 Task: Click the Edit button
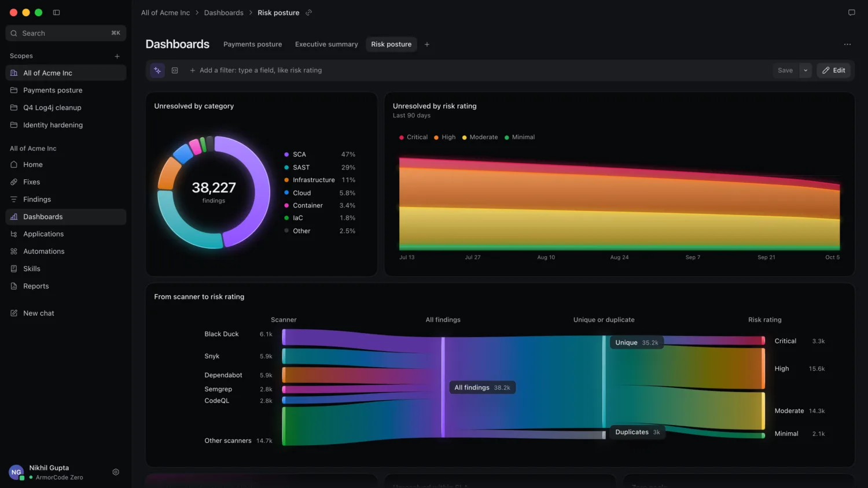click(x=834, y=71)
